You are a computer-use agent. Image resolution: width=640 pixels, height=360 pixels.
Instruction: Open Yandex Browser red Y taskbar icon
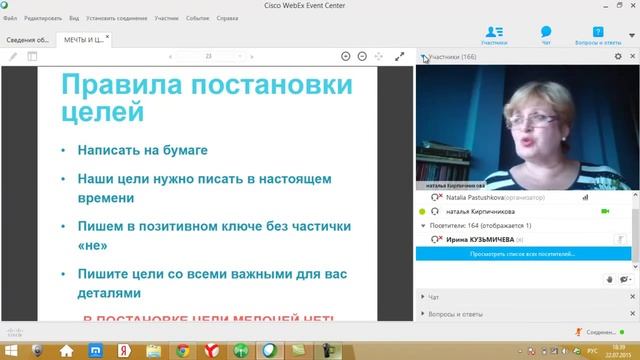(211, 351)
